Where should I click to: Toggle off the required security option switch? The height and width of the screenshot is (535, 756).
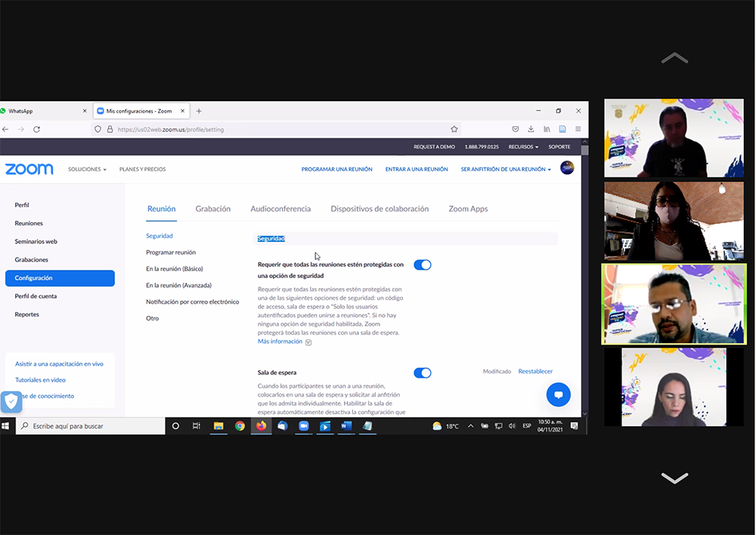[x=423, y=264]
